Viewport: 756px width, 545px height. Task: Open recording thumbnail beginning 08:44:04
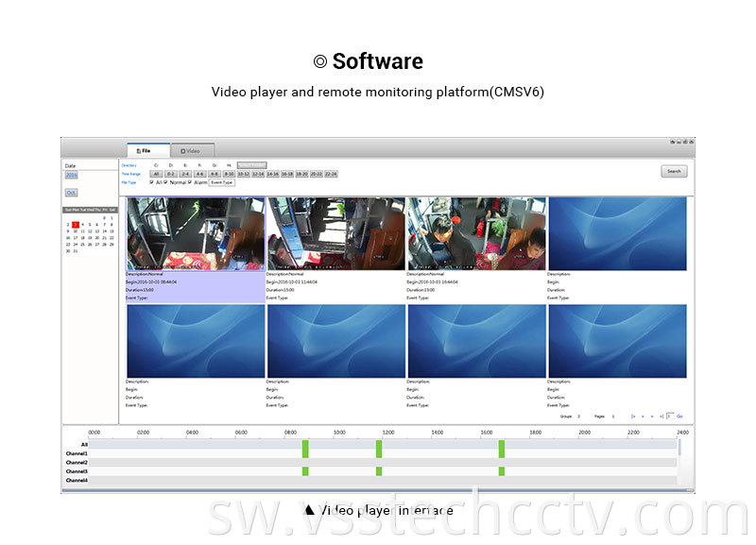tap(196, 233)
